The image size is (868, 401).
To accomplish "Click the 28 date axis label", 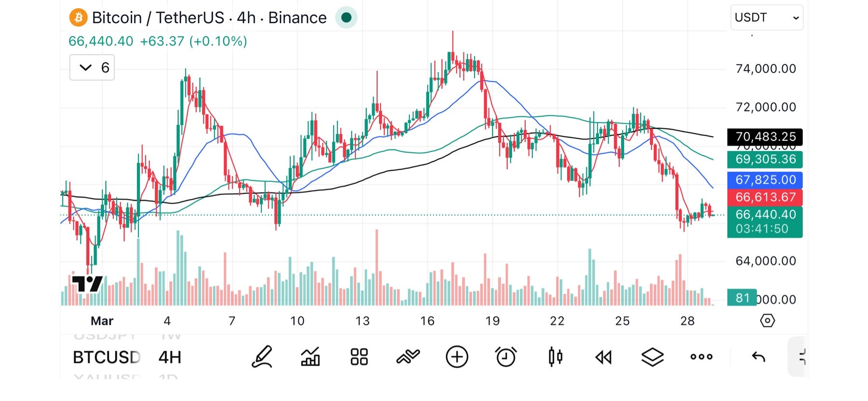I will (x=687, y=321).
